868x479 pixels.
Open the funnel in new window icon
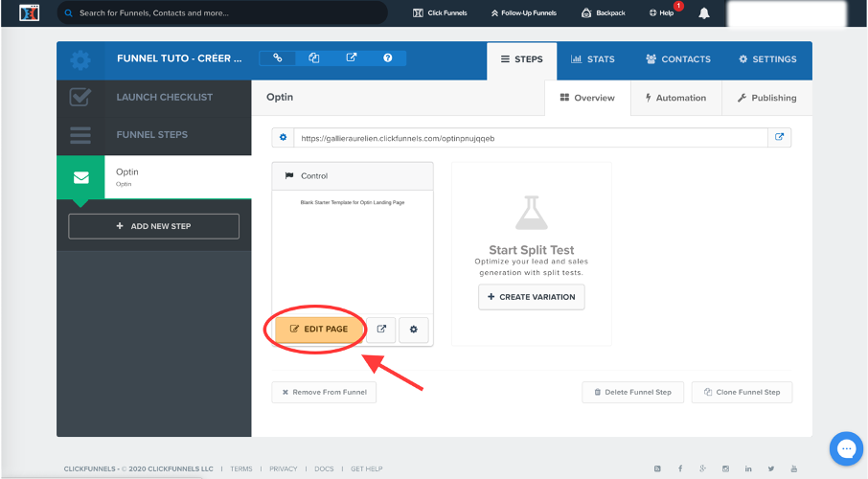[351, 58]
